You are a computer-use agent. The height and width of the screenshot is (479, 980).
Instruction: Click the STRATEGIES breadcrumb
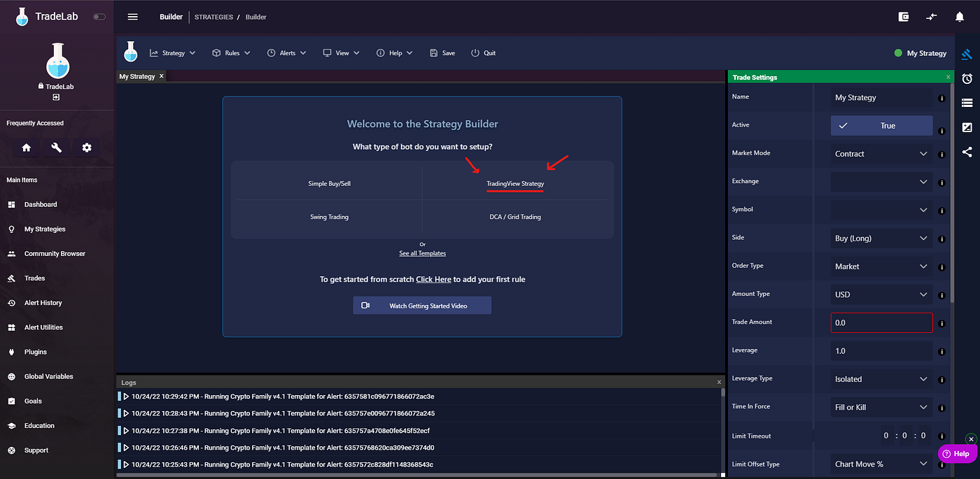(x=213, y=17)
